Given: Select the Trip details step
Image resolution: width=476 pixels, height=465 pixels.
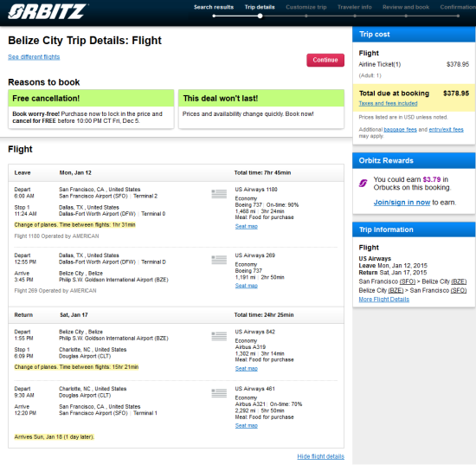Looking at the screenshot, I should pos(260,7).
